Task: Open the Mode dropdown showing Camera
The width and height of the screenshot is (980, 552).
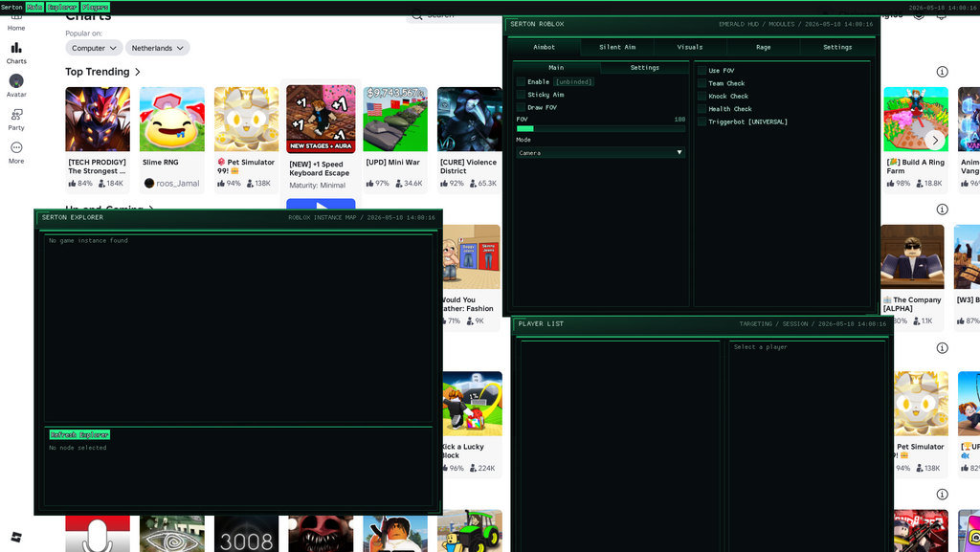Action: (601, 152)
